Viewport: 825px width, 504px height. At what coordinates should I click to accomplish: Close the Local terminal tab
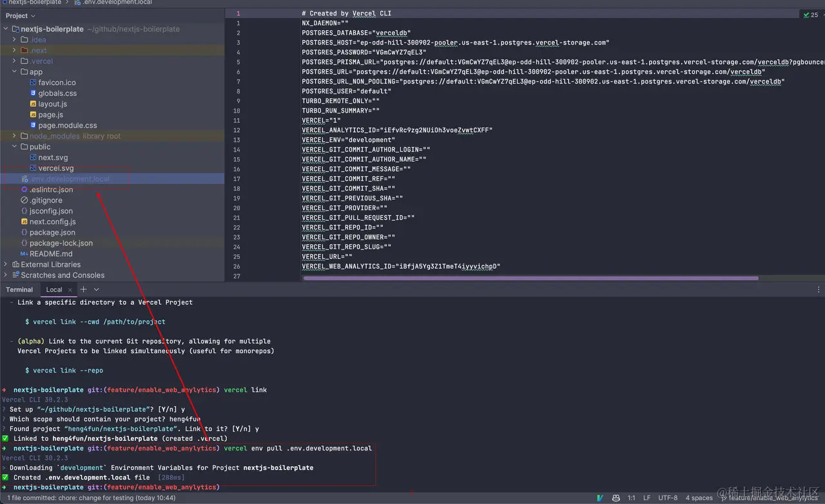[x=69, y=289]
